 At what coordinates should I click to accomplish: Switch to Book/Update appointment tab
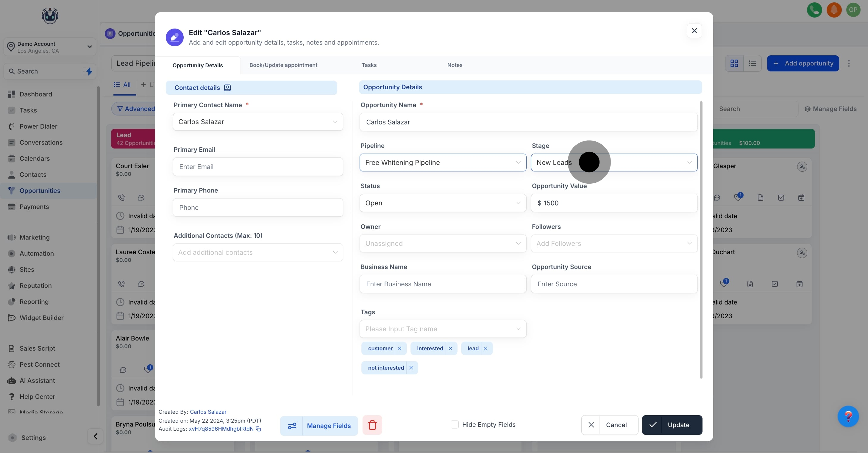[x=283, y=65]
